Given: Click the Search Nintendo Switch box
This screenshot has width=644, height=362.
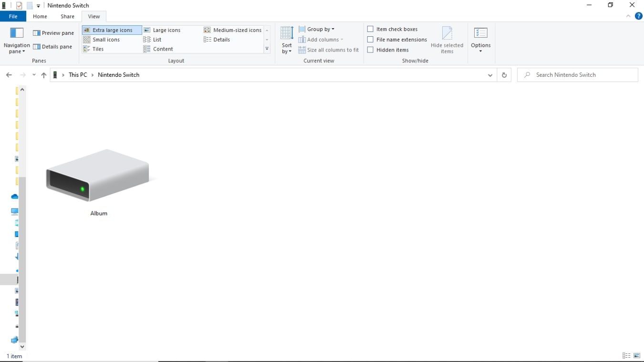Looking at the screenshot, I should pyautogui.click(x=577, y=75).
